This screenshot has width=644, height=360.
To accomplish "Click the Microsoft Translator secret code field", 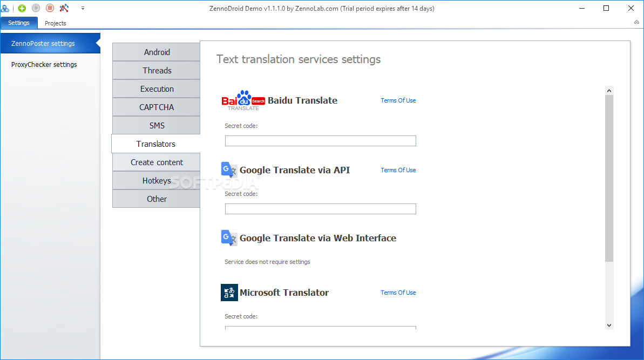I will coord(320,328).
